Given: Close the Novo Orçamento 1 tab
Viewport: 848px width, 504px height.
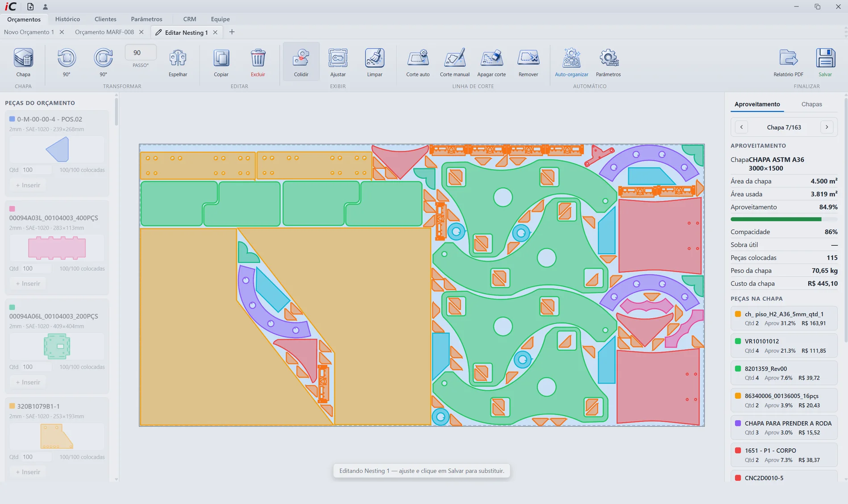Looking at the screenshot, I should click(x=62, y=32).
